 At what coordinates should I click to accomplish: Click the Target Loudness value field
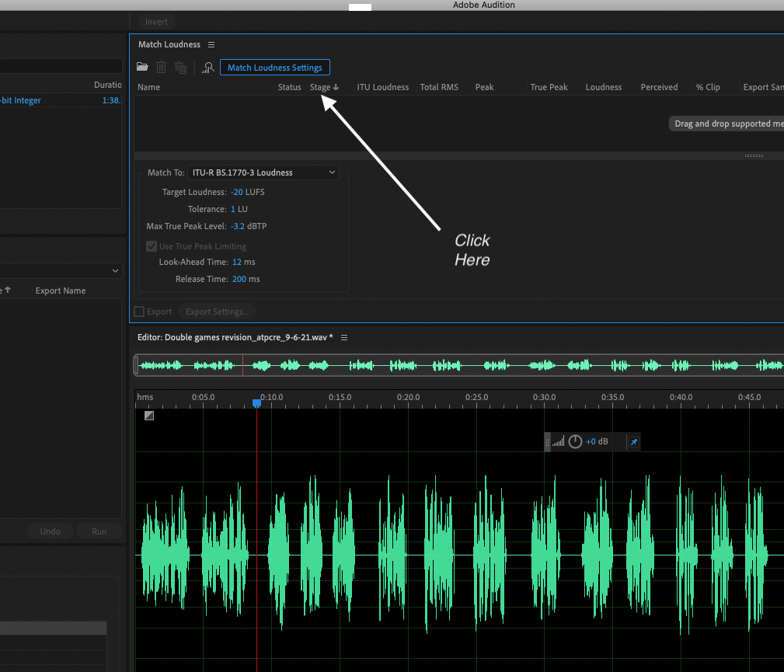pos(237,192)
